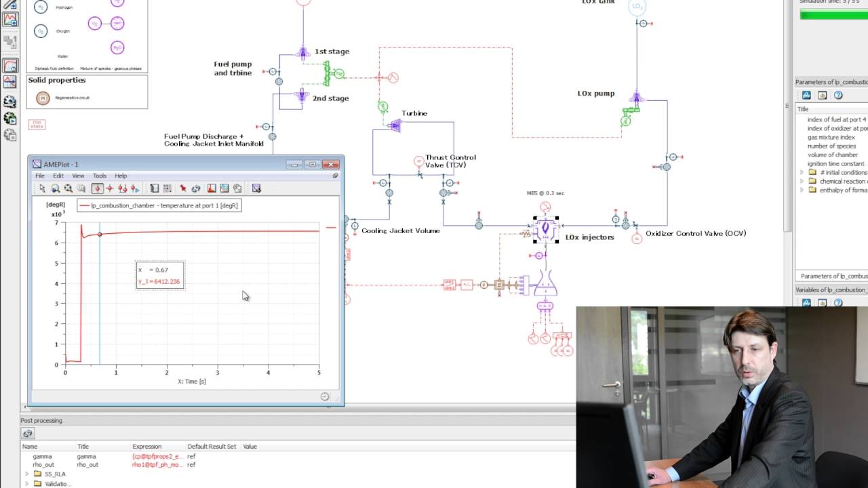Click the zoom-out magnifier with cross in AMEPlot

[x=68, y=188]
